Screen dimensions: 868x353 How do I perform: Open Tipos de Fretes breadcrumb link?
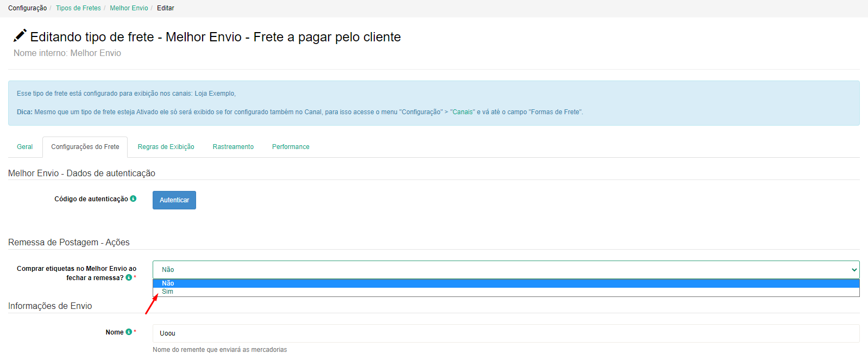coord(78,8)
